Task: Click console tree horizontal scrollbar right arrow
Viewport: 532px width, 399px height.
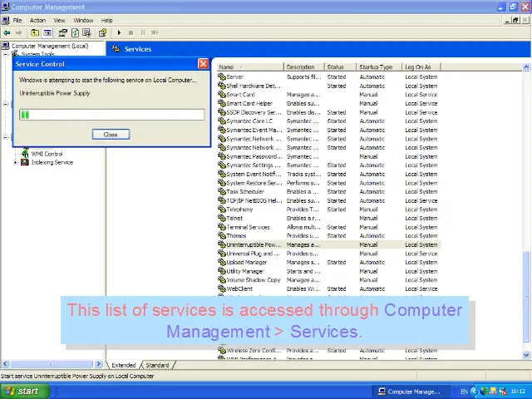Action: click(98, 364)
